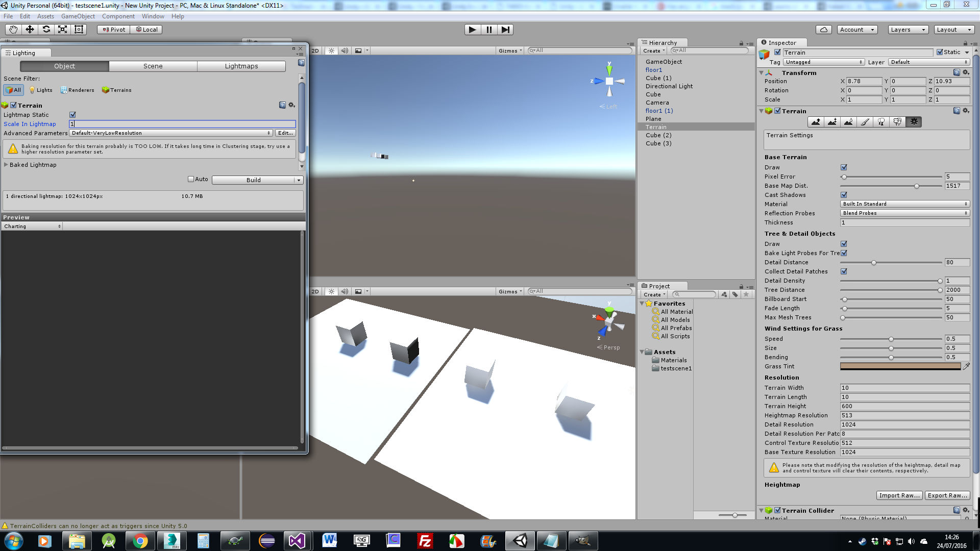Select Smooth Height terrain tool icon
The height and width of the screenshot is (551, 980).
coord(848,122)
